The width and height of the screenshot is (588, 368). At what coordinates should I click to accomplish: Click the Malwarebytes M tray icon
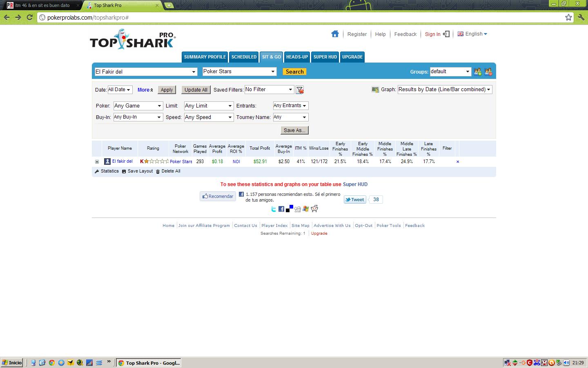pos(544,363)
